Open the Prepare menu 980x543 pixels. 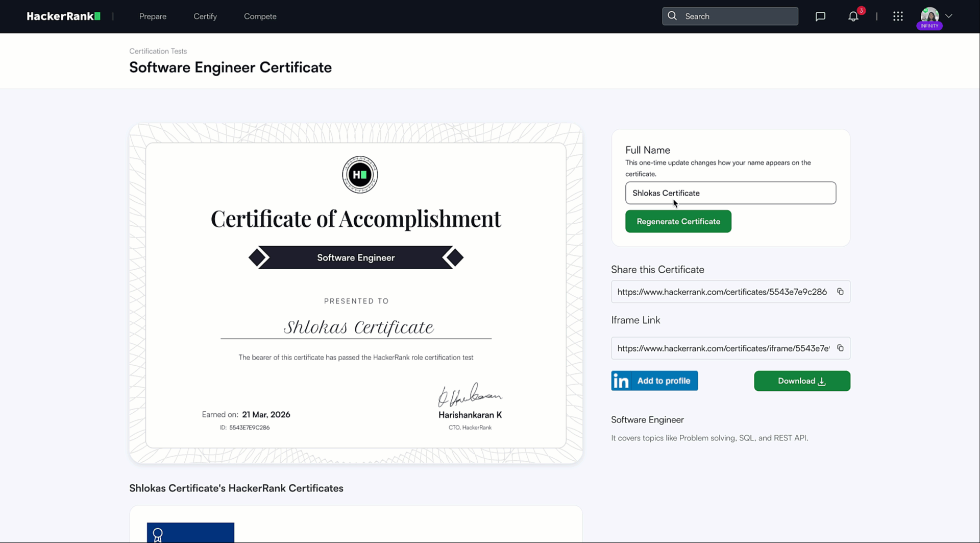pos(153,16)
